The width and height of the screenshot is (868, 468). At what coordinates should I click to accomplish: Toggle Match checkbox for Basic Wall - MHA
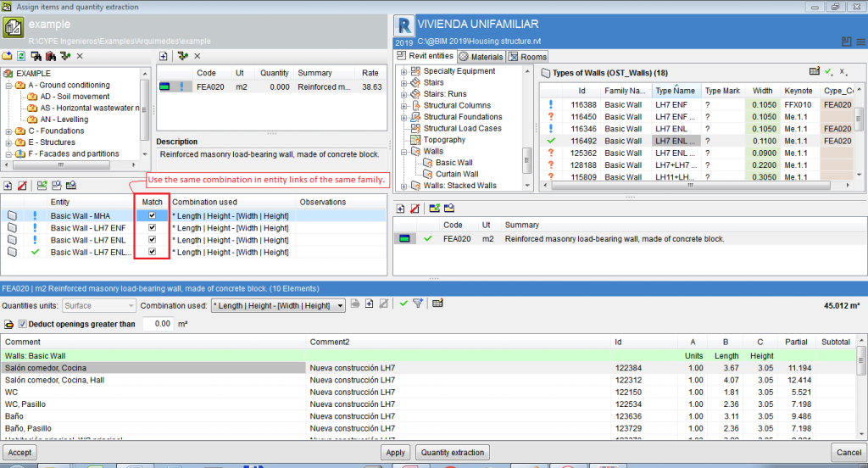pos(153,215)
